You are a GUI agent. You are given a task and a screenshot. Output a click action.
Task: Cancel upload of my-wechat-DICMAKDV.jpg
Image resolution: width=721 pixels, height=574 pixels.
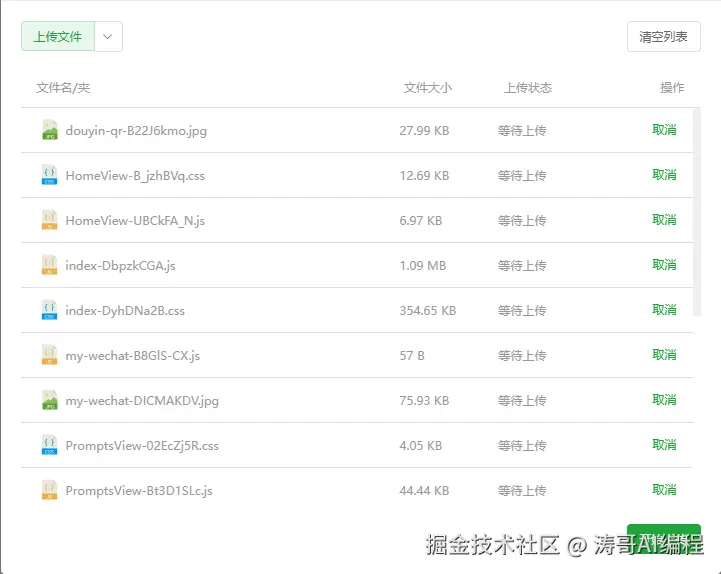[x=664, y=400]
